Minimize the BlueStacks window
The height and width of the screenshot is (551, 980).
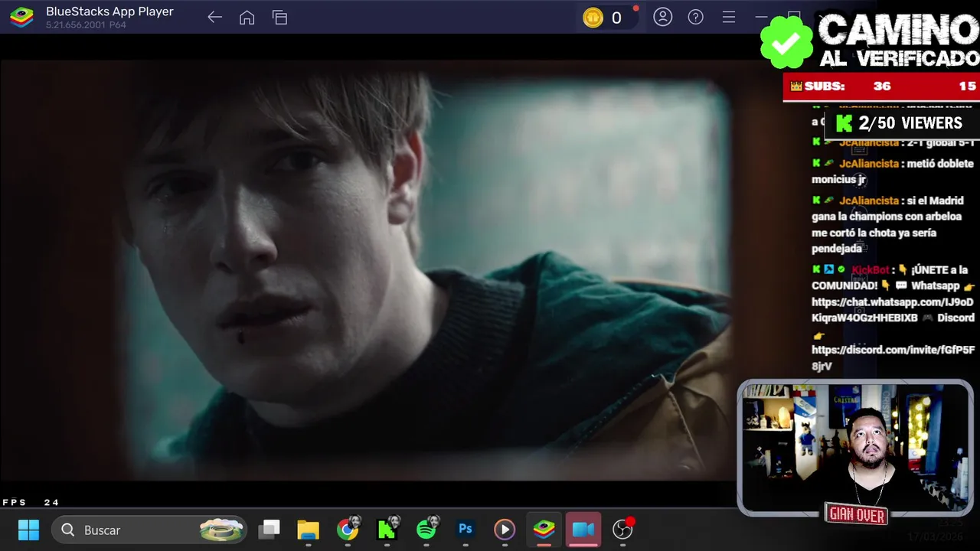point(761,17)
